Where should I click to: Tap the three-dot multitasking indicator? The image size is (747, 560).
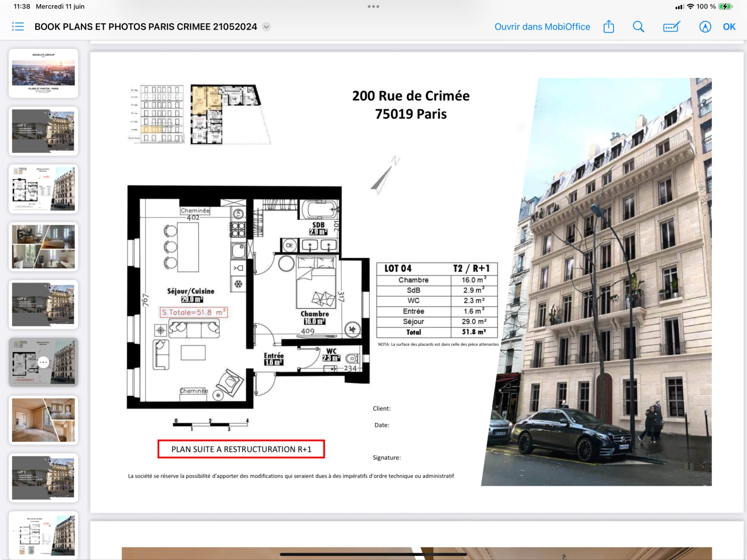[x=374, y=6]
